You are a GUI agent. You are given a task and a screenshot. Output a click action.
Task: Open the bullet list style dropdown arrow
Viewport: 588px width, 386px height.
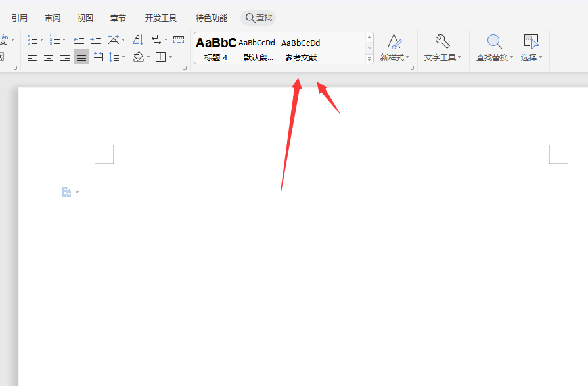(41, 40)
